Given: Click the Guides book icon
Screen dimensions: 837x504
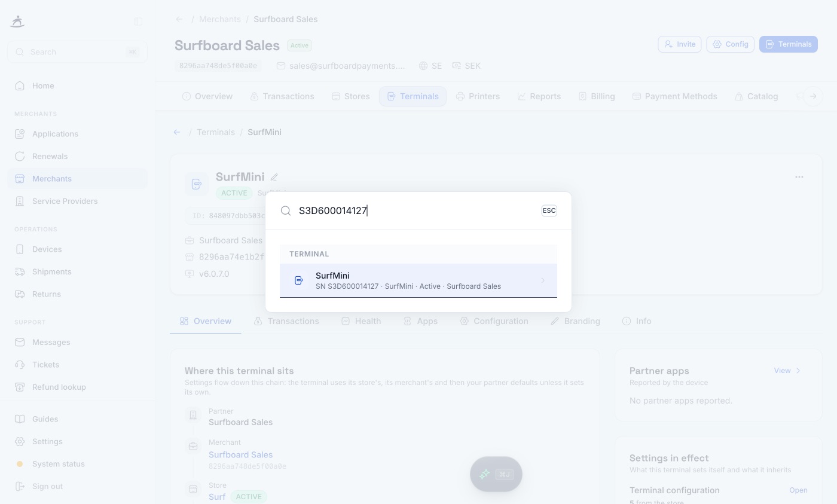Looking at the screenshot, I should [20, 419].
